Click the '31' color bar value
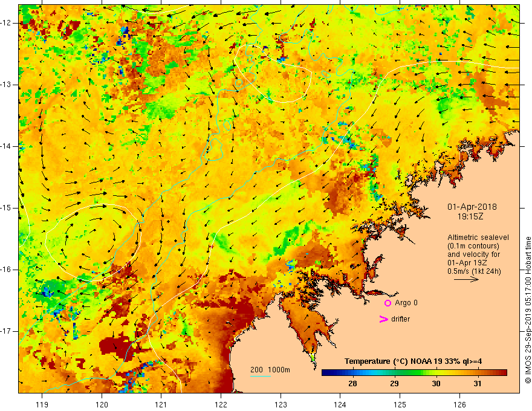 [x=478, y=384]
